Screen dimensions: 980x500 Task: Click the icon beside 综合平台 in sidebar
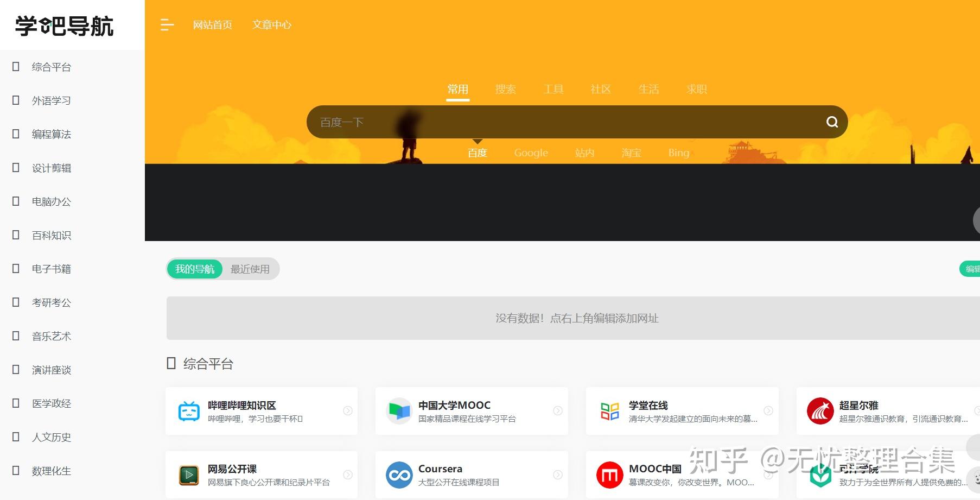click(16, 66)
